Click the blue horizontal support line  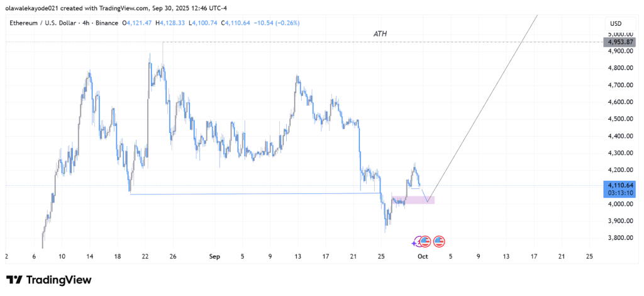point(252,193)
